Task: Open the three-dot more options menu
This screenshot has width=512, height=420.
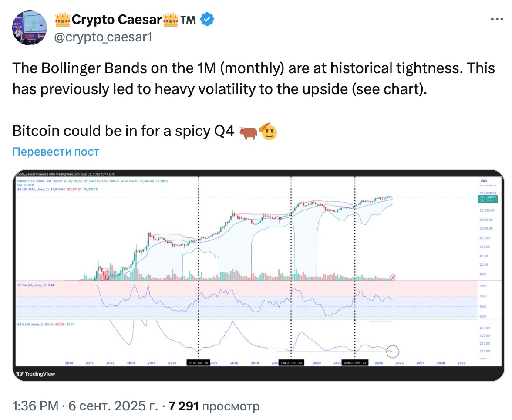Action: coord(497,19)
